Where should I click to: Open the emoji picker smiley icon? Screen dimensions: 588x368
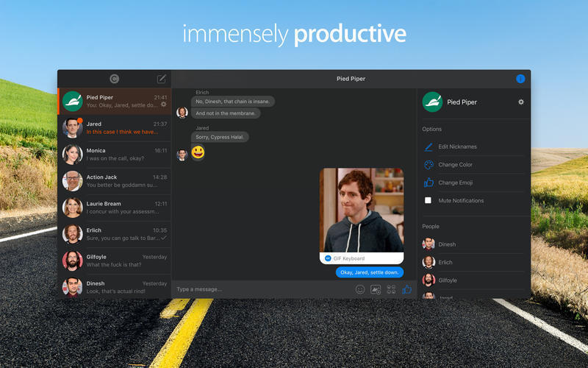[x=360, y=289]
